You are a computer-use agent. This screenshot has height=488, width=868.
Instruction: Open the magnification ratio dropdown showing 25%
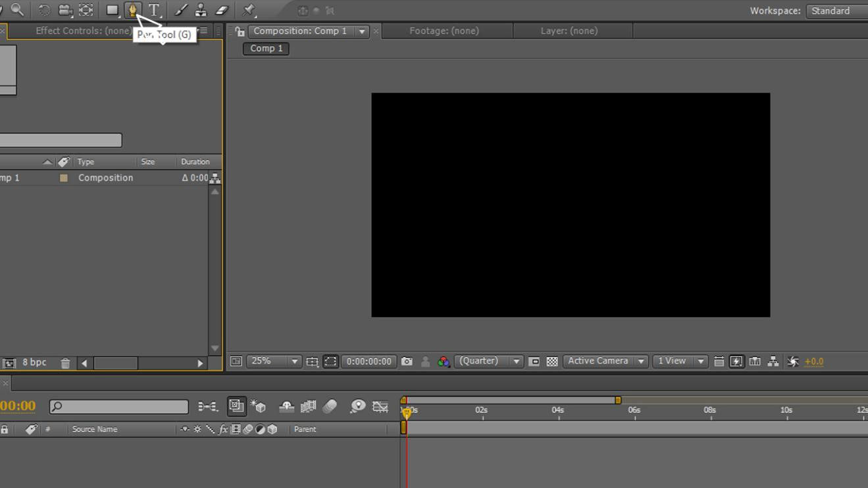click(x=273, y=360)
